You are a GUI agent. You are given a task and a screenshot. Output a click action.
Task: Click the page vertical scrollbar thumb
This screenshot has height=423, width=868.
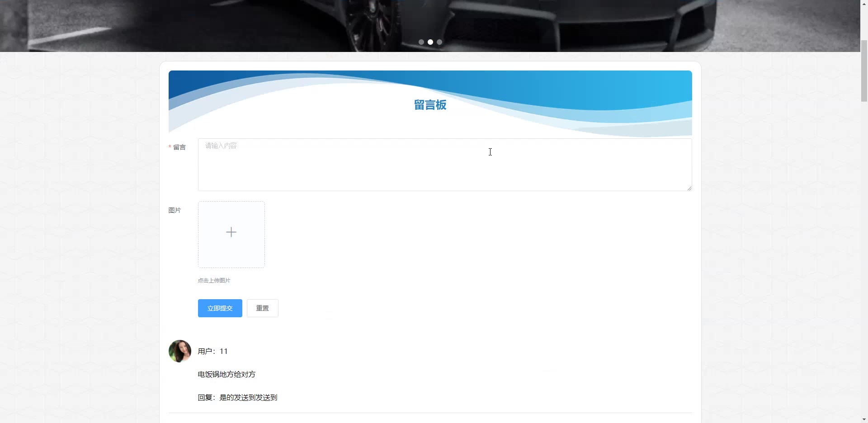(864, 71)
